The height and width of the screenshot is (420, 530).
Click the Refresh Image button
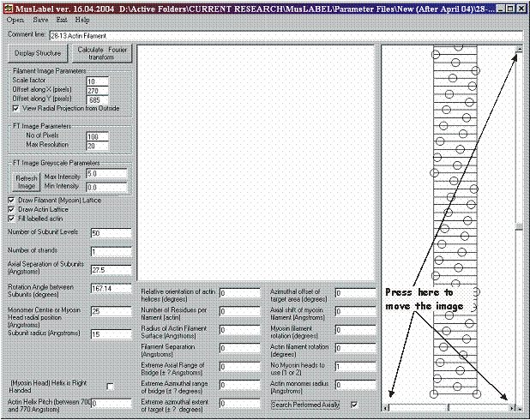point(27,182)
